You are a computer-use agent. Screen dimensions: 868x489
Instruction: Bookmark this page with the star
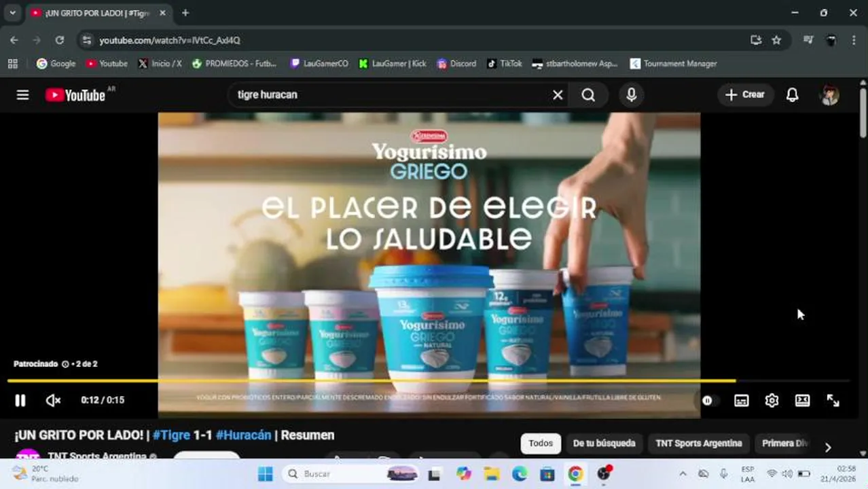[x=776, y=40]
